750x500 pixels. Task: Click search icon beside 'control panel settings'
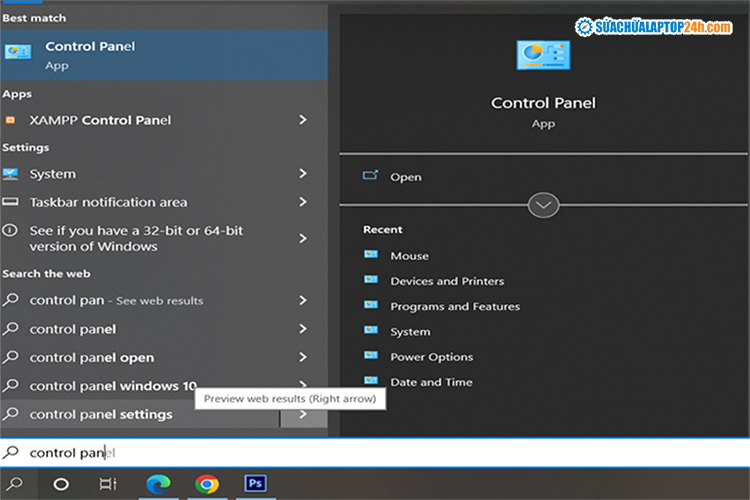pos(11,414)
